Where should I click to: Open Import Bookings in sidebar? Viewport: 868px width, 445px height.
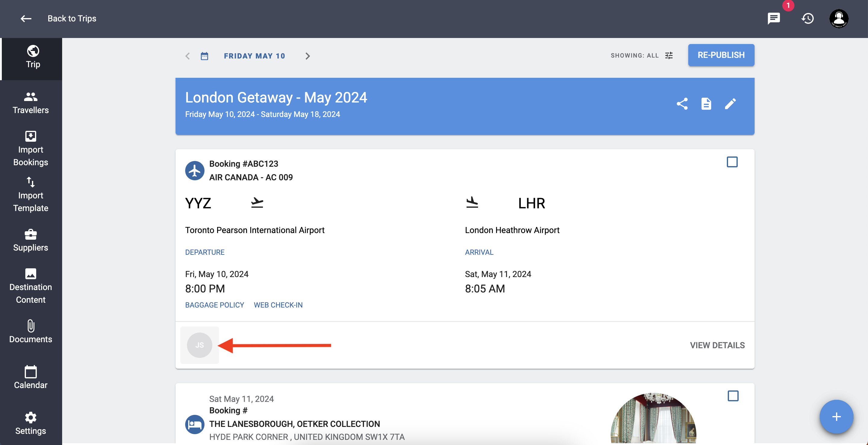(x=31, y=149)
